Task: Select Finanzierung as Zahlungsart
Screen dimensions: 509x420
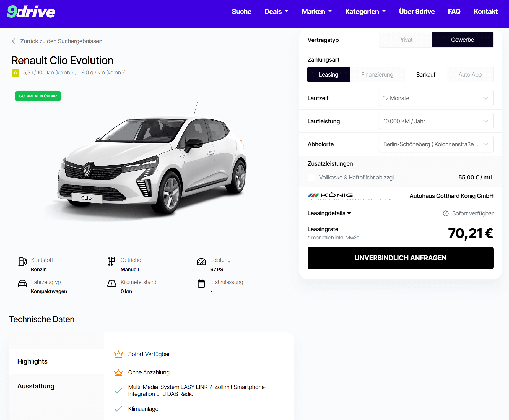Action: (x=377, y=75)
